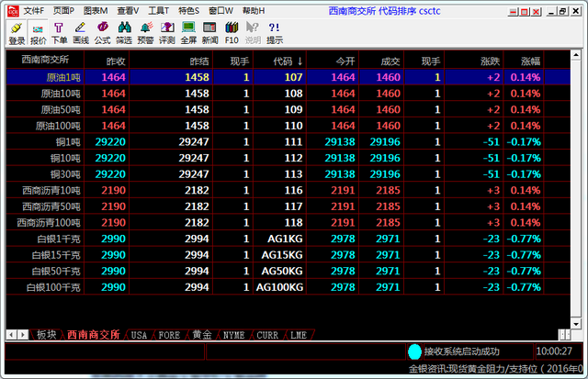The image size is (588, 379).
Task: Open the 公式 formula tool
Action: point(102,34)
